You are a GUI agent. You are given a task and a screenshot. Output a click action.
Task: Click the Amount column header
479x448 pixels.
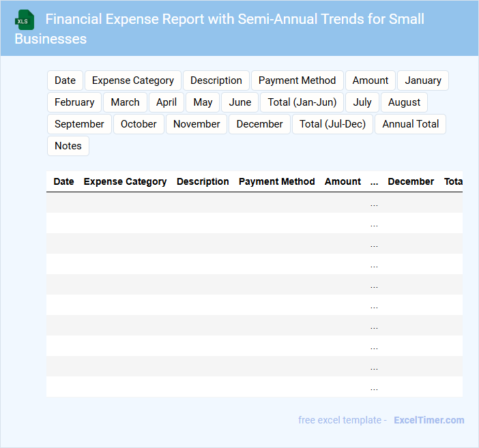coord(343,181)
